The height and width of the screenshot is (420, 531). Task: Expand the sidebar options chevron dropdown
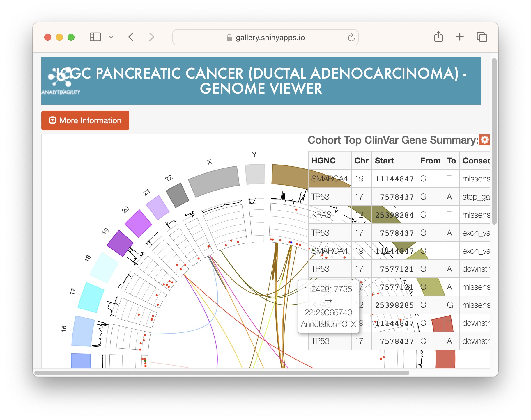click(111, 37)
